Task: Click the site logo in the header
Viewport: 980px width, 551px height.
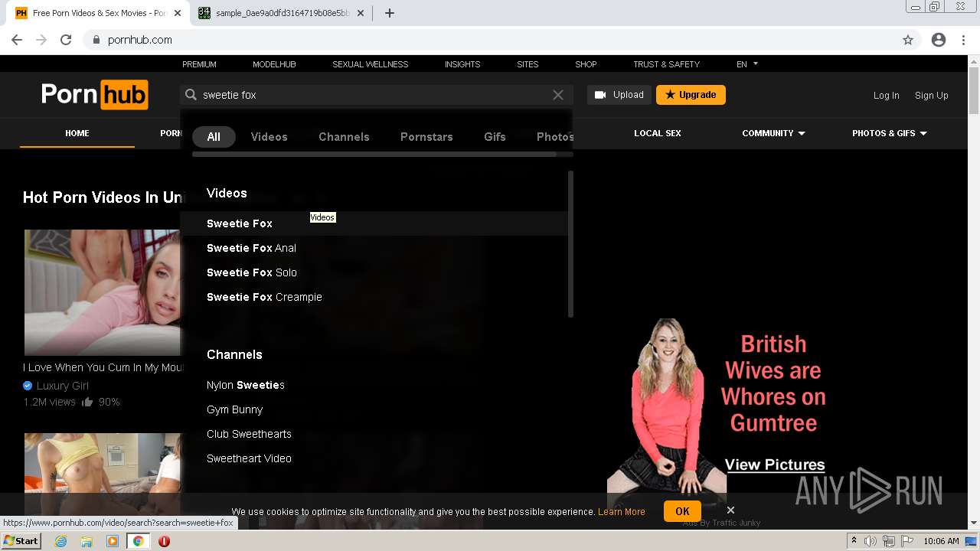Action: pyautogui.click(x=95, y=95)
